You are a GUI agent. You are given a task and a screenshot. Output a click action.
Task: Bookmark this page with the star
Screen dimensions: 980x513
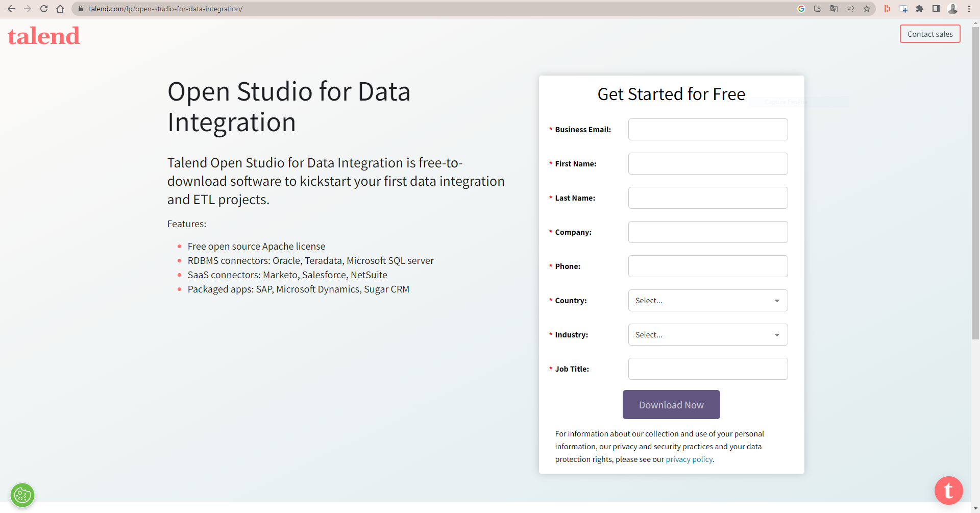[x=867, y=9]
